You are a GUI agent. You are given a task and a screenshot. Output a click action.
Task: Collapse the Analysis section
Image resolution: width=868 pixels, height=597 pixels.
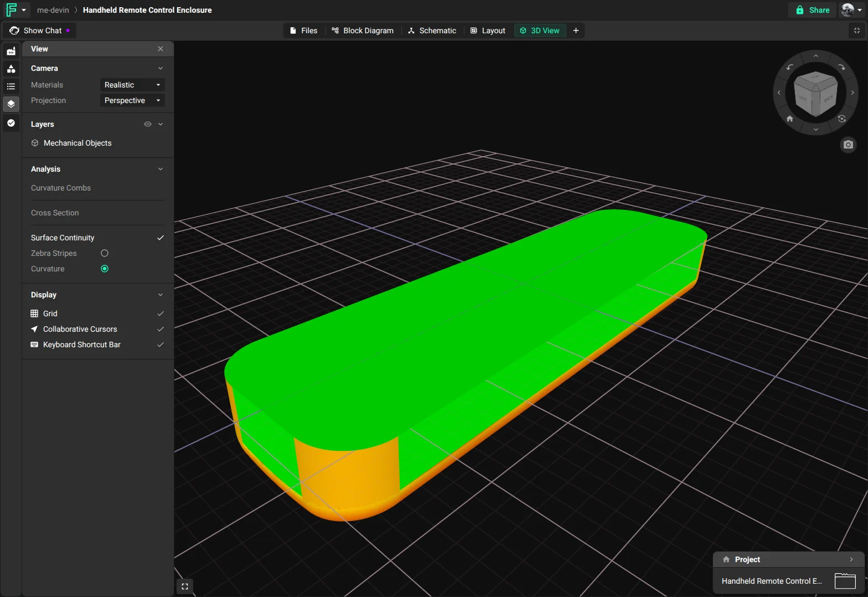point(161,169)
